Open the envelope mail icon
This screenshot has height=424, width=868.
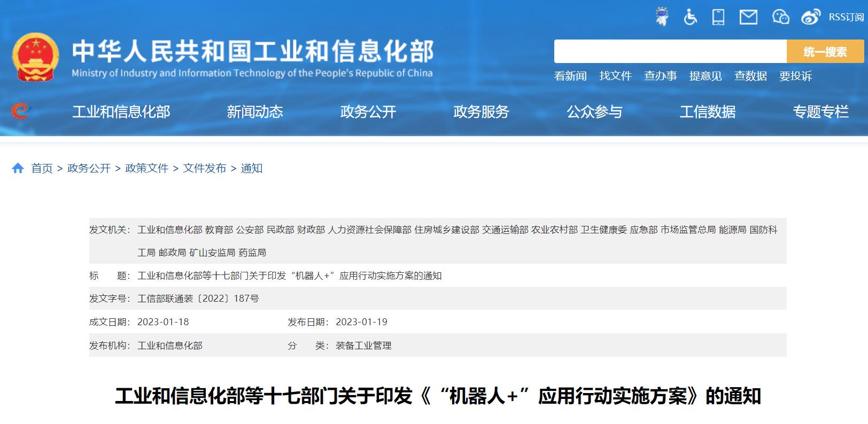[748, 17]
